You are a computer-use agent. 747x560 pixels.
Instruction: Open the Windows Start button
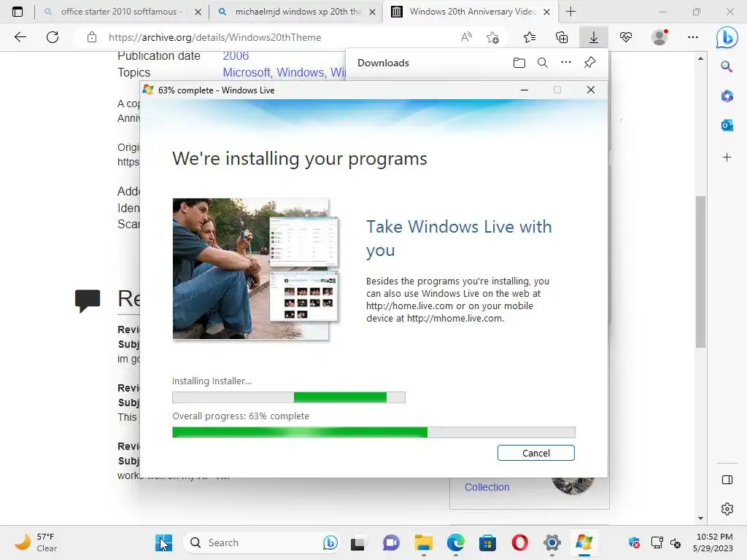click(x=163, y=542)
